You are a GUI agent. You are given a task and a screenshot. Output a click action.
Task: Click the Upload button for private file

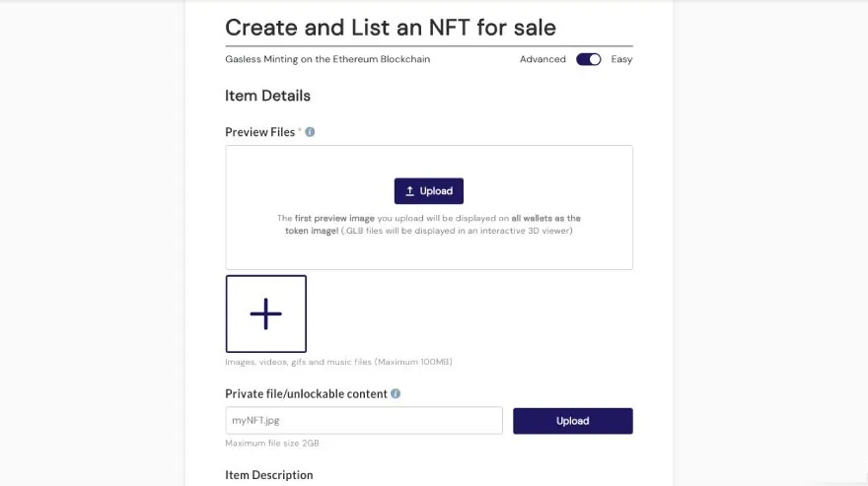coord(572,421)
